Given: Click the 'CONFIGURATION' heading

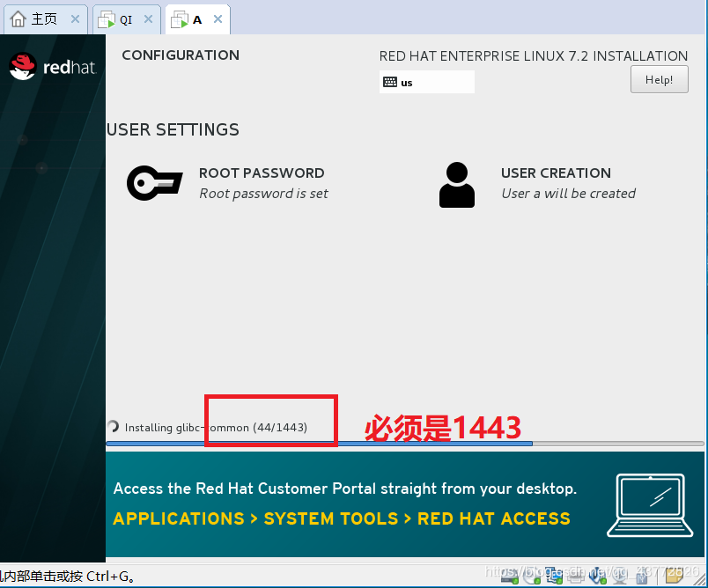Looking at the screenshot, I should [181, 55].
